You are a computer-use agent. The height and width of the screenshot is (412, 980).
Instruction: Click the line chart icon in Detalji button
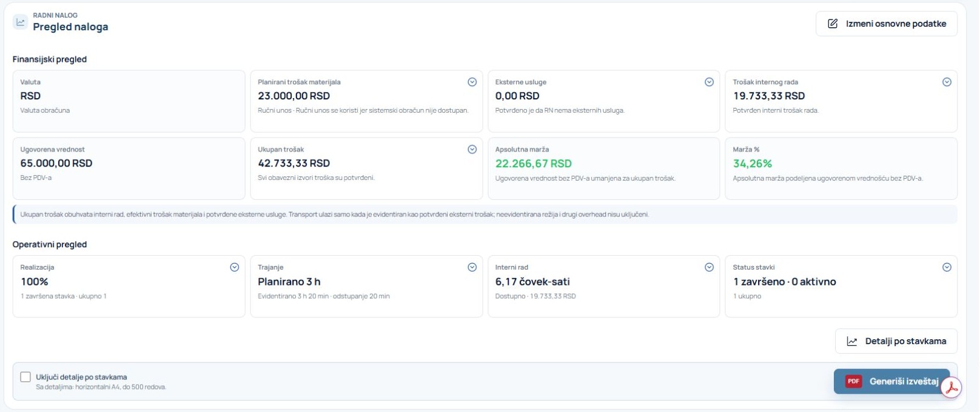point(852,342)
